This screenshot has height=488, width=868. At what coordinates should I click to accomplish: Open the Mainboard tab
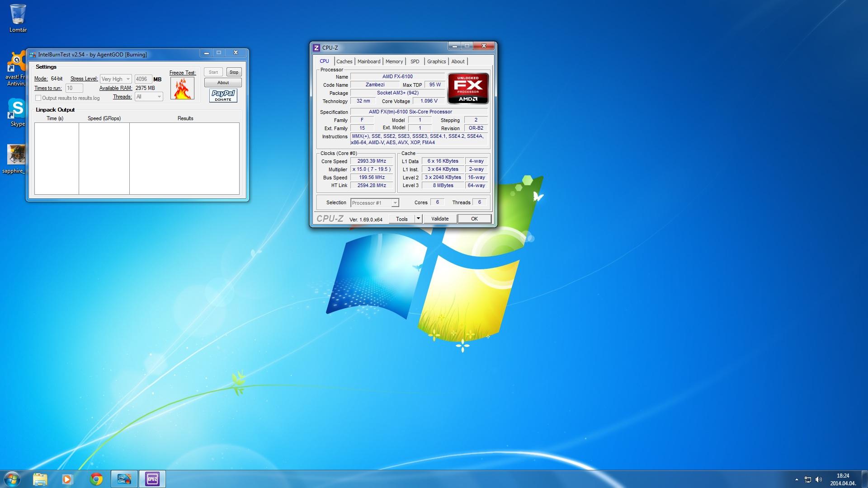coord(369,61)
